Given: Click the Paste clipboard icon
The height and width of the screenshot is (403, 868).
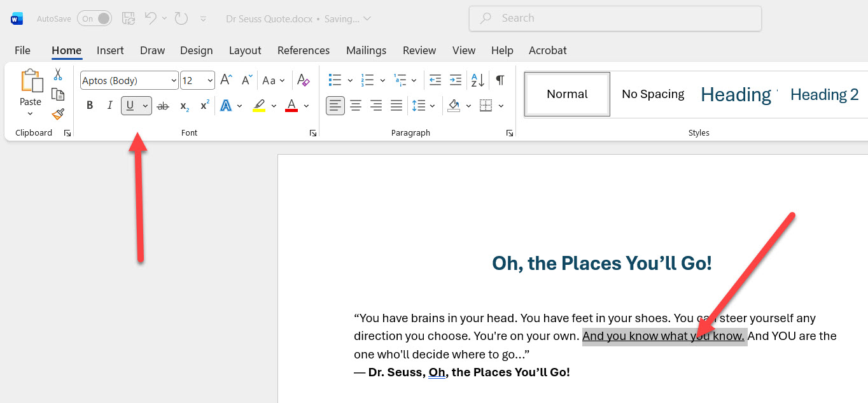Looking at the screenshot, I should [31, 82].
